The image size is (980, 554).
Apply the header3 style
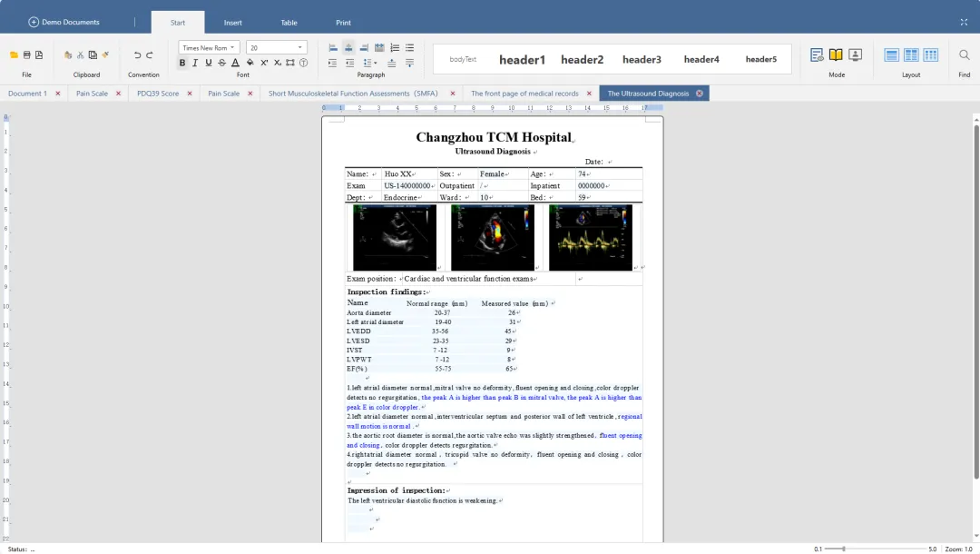click(642, 59)
